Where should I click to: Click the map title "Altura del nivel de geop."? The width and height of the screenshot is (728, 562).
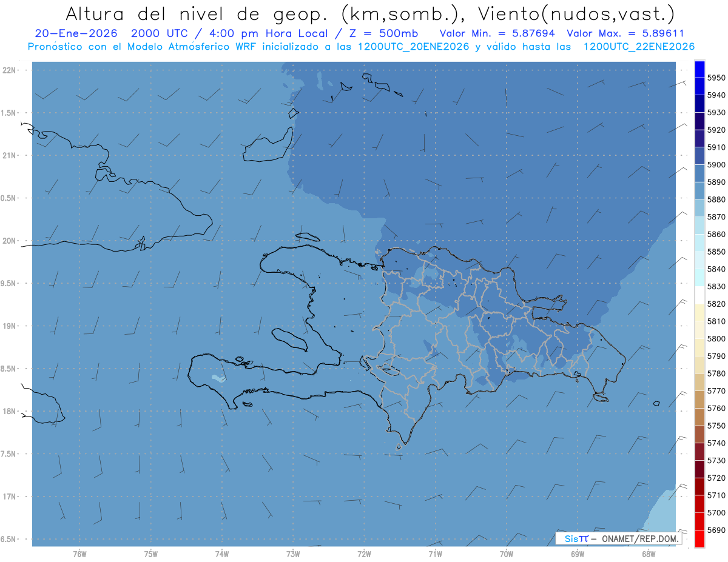point(195,13)
